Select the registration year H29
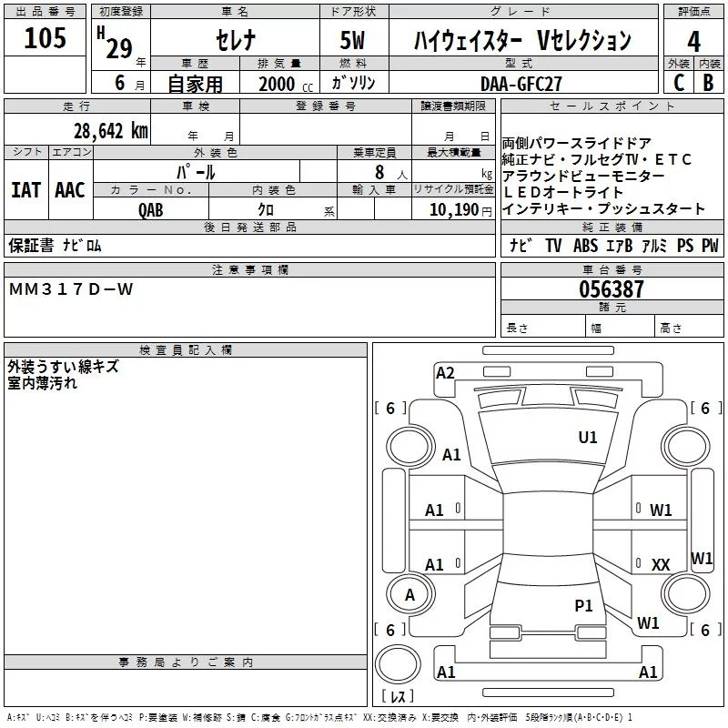This screenshot has width=728, height=728. (x=116, y=43)
